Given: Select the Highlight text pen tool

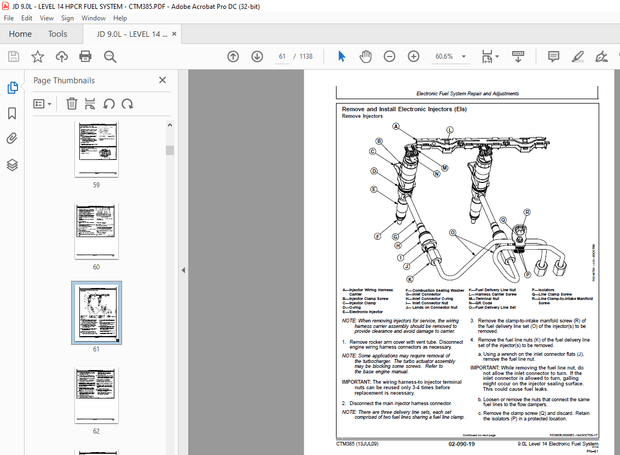Looking at the screenshot, I should 578,57.
